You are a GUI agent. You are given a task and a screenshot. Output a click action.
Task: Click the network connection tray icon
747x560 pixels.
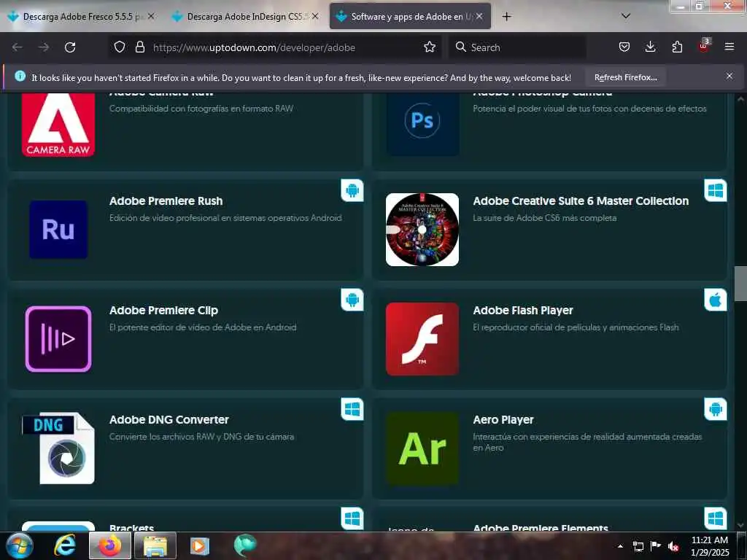(638, 546)
